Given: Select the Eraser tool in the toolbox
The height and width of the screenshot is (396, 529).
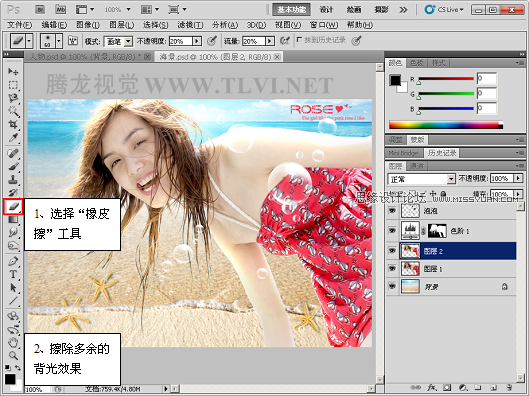Looking at the screenshot, I should coord(13,206).
